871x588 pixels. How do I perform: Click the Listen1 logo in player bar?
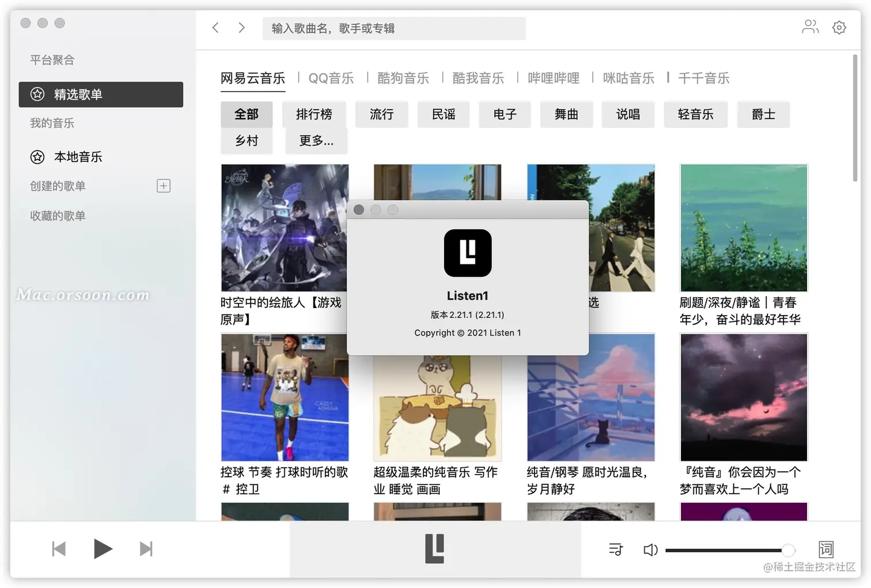435,549
